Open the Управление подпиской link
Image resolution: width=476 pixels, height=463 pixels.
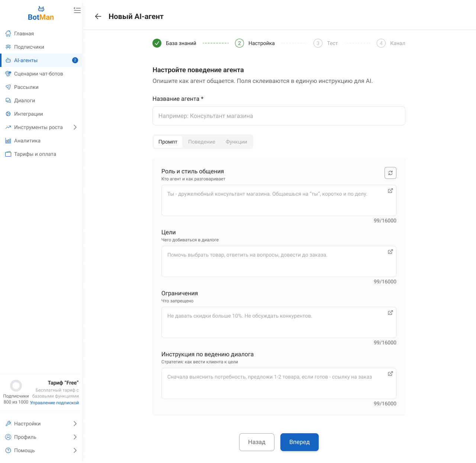click(x=54, y=403)
